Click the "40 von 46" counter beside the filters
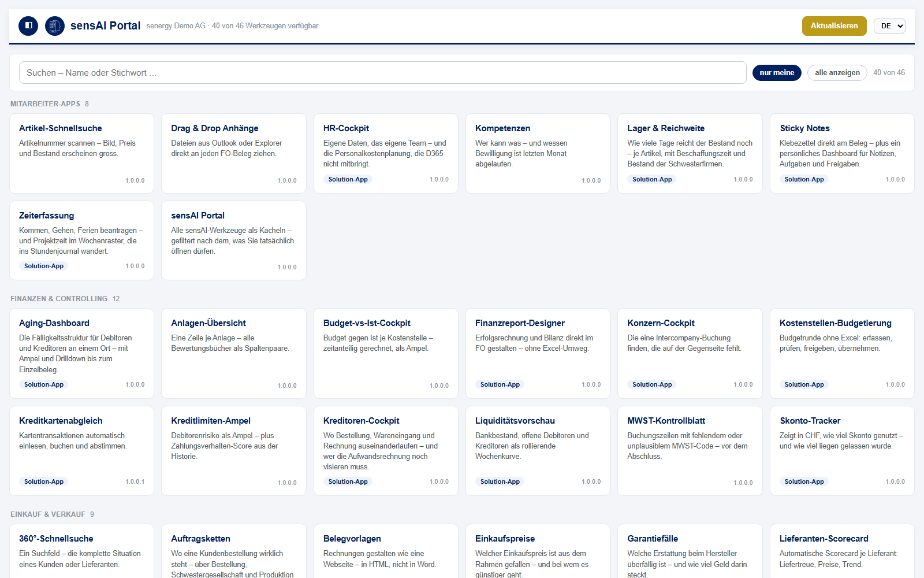The image size is (924, 578). (889, 73)
